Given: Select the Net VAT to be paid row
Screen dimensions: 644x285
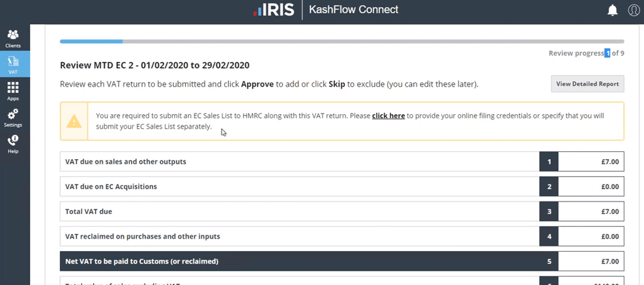Looking at the screenshot, I should pyautogui.click(x=300, y=262).
